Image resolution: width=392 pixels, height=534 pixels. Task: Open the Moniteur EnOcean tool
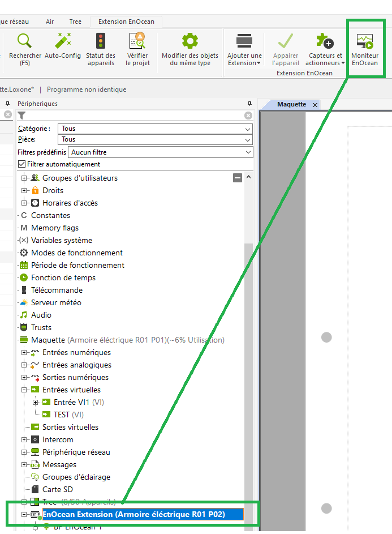coord(365,41)
